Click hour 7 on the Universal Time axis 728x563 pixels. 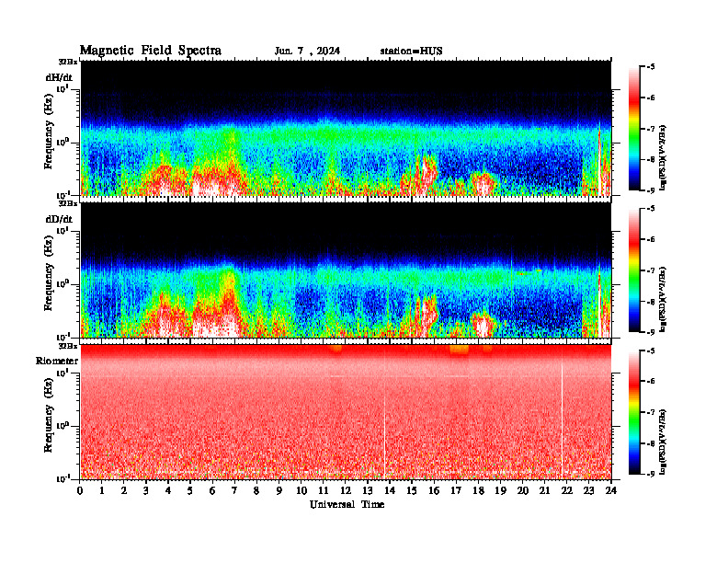click(x=234, y=491)
